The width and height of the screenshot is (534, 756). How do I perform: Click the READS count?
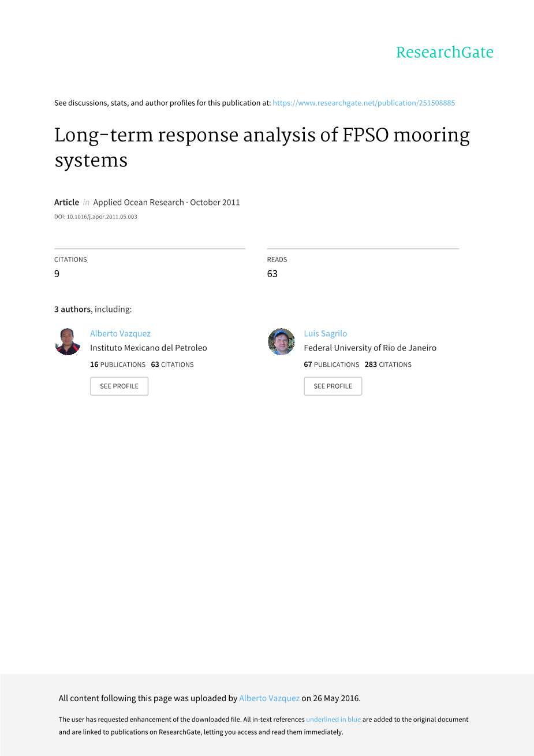272,274
